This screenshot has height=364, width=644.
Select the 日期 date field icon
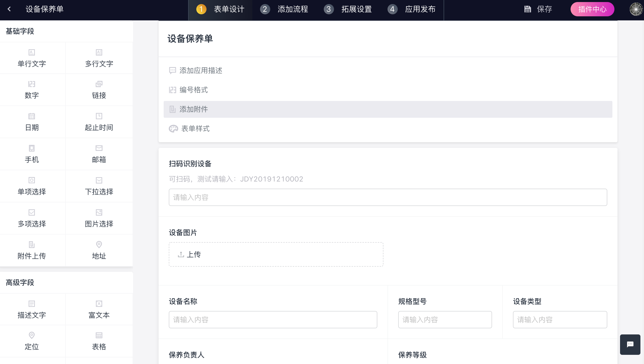32,116
